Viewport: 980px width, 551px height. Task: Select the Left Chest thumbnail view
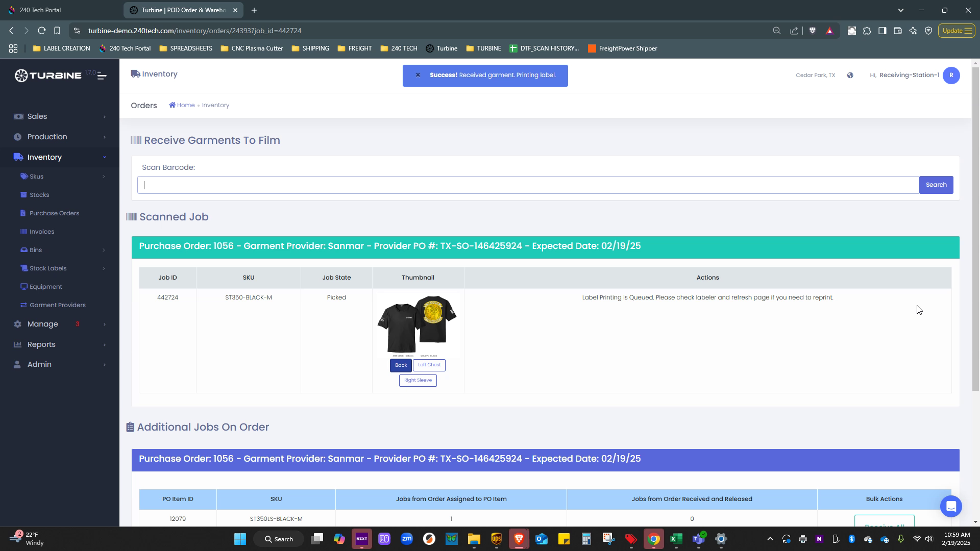coord(429,365)
